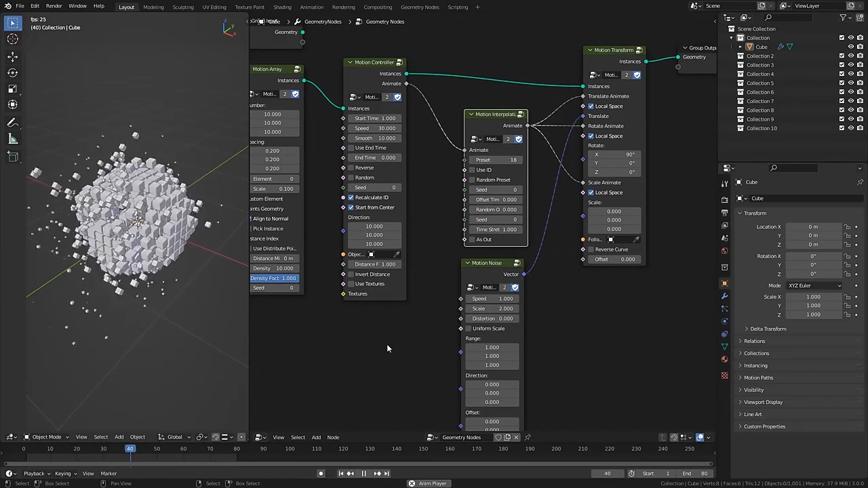Viewport: 868px width, 488px height.
Task: Select the Add Cube tool
Action: pyautogui.click(x=12, y=157)
